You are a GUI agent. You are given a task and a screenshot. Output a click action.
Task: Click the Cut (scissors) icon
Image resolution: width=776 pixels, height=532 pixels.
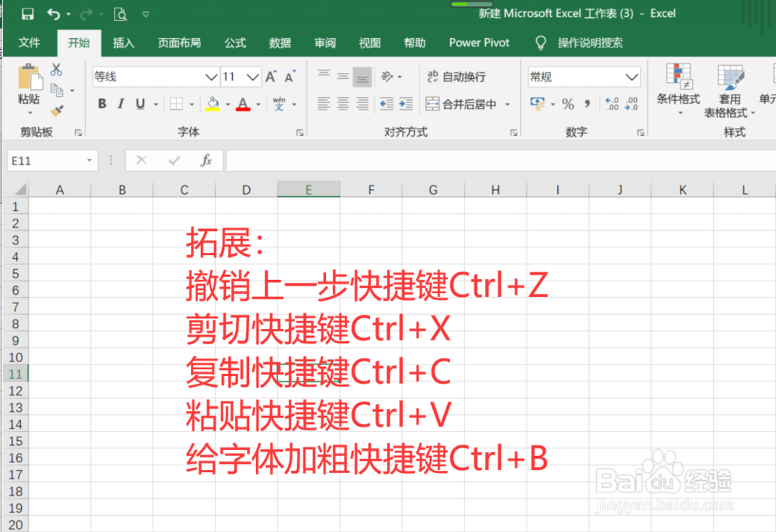pyautogui.click(x=56, y=69)
